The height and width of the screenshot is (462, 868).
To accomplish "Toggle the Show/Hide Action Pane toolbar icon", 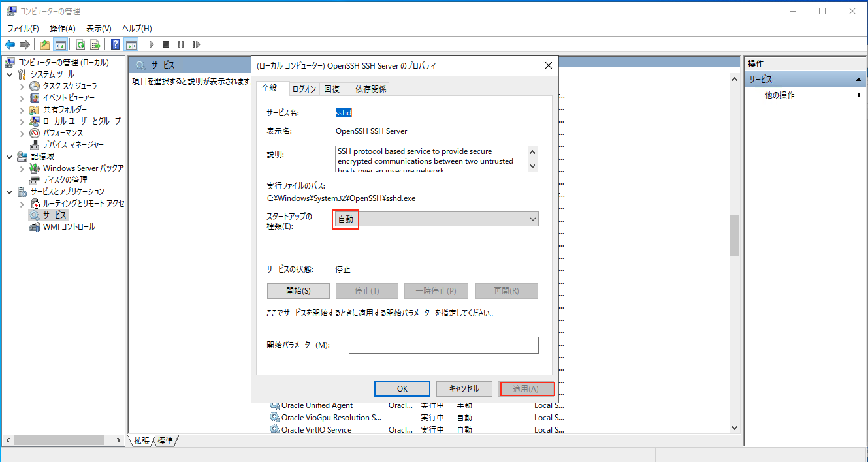I will coord(131,44).
